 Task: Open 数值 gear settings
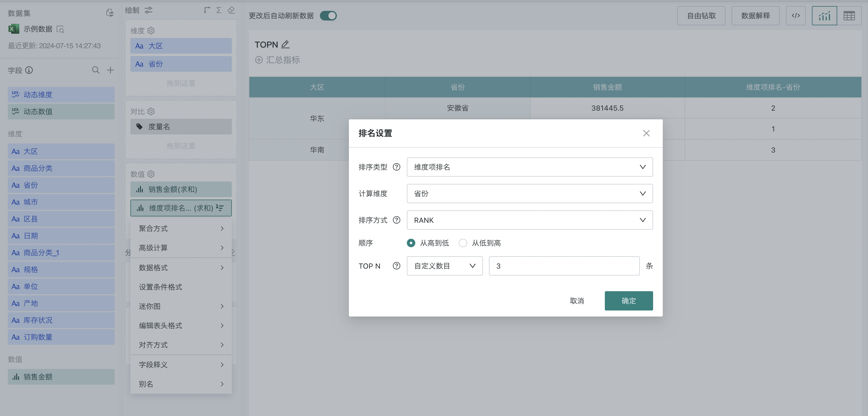tap(151, 174)
